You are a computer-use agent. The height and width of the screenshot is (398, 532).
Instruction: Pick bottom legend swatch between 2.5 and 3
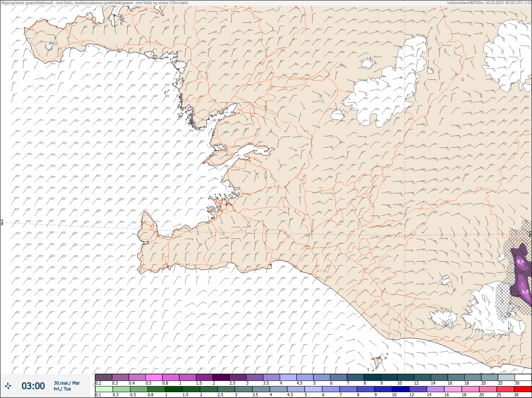(x=226, y=389)
